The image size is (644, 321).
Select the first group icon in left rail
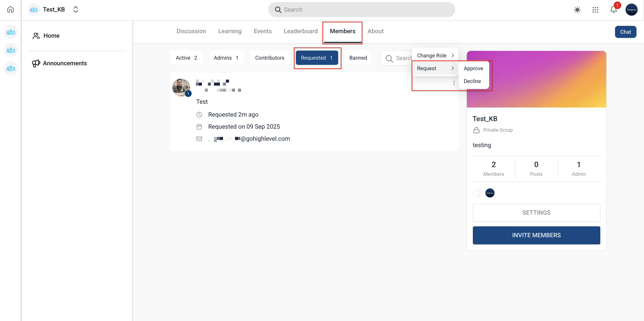(x=11, y=32)
